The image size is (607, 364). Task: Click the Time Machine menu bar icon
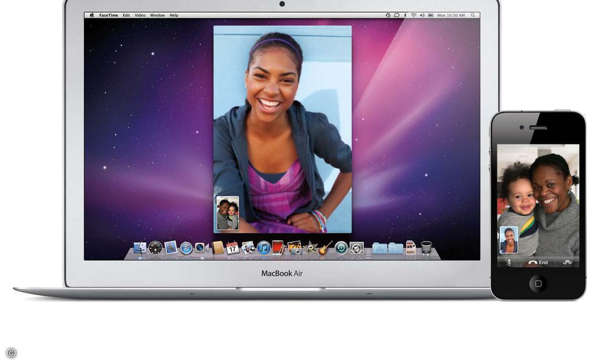[x=388, y=16]
